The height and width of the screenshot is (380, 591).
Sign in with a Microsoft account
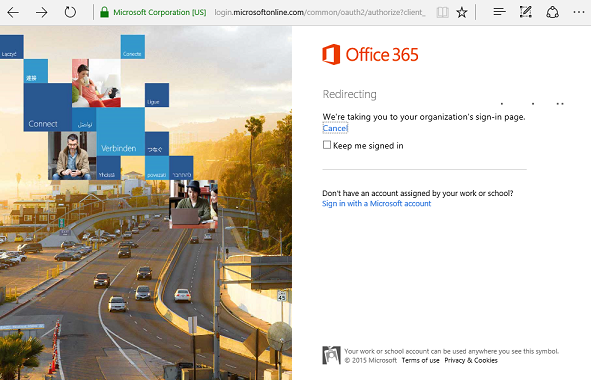point(377,204)
